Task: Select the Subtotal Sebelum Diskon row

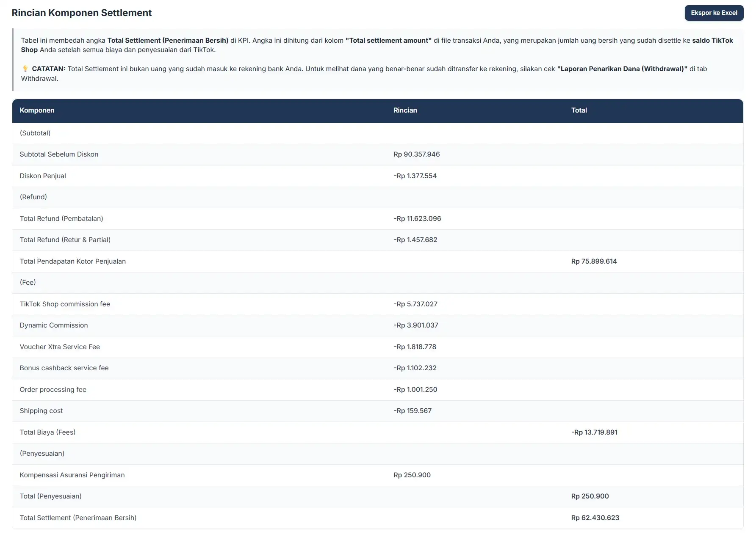Action: pyautogui.click(x=59, y=154)
